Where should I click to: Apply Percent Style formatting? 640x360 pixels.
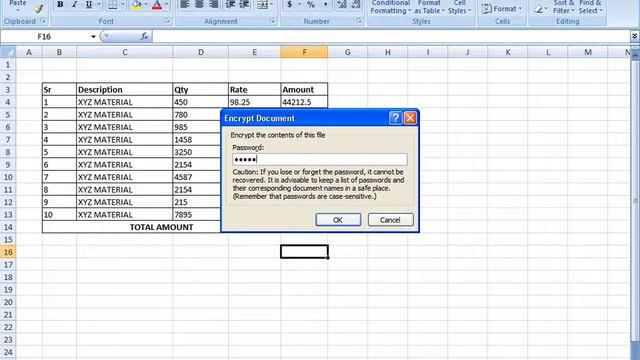click(x=311, y=4)
